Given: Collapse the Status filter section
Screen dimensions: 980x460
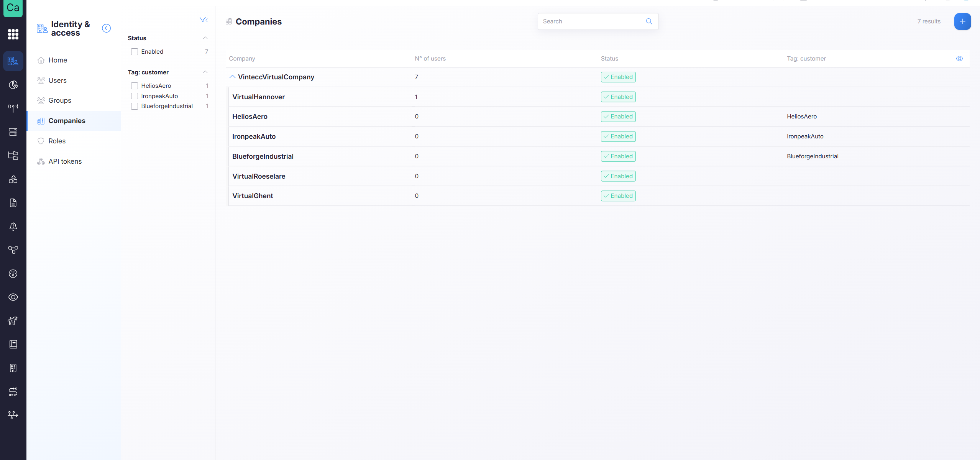Looking at the screenshot, I should coord(205,38).
